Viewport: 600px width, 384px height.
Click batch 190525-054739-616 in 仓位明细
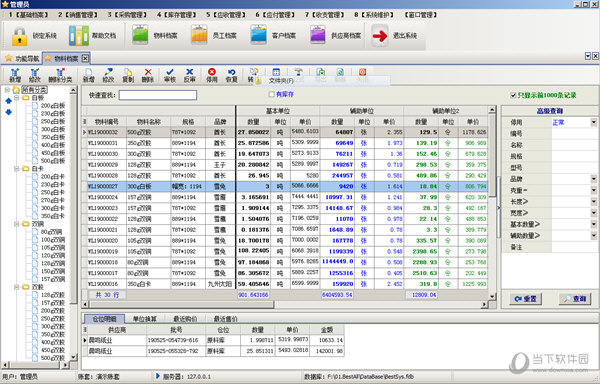coord(176,340)
